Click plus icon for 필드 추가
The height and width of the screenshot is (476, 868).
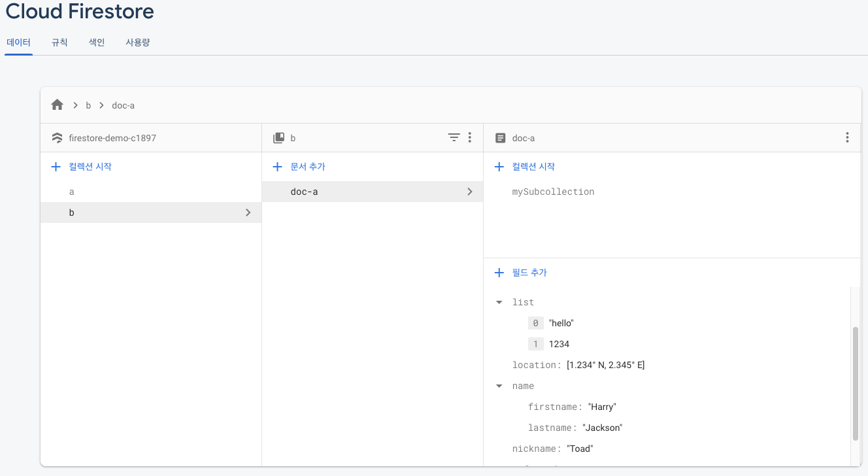[499, 273]
